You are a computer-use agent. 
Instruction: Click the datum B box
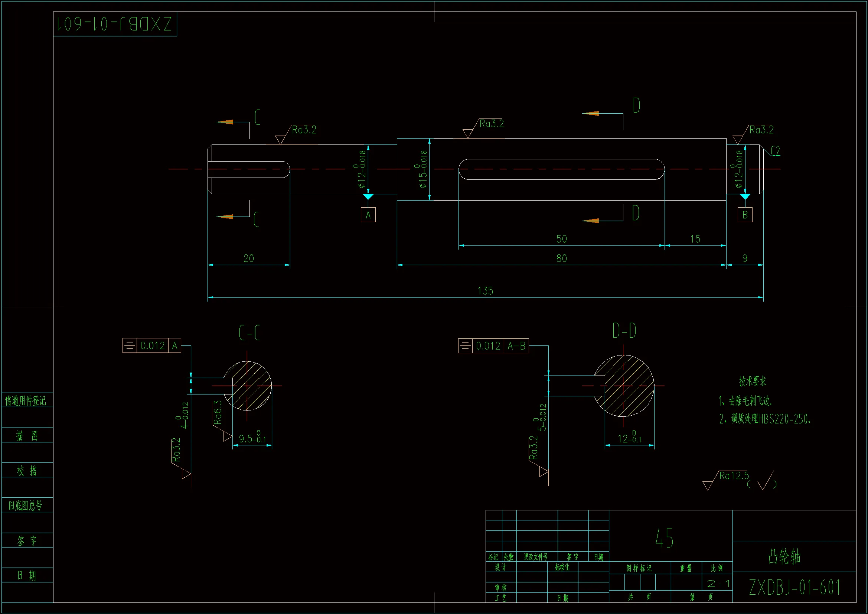[x=745, y=215]
